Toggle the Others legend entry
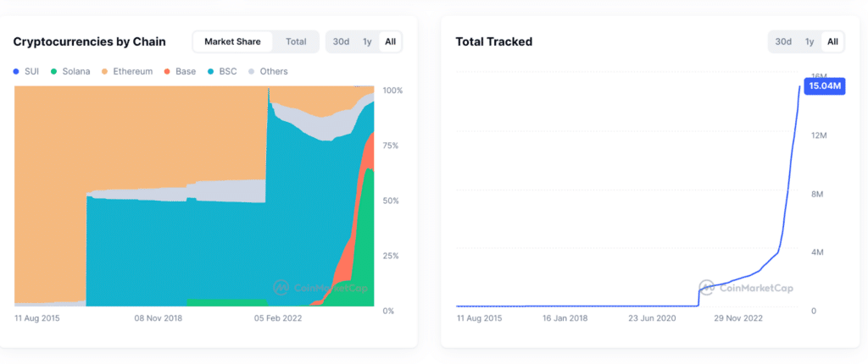This screenshot has width=868, height=364. click(268, 71)
